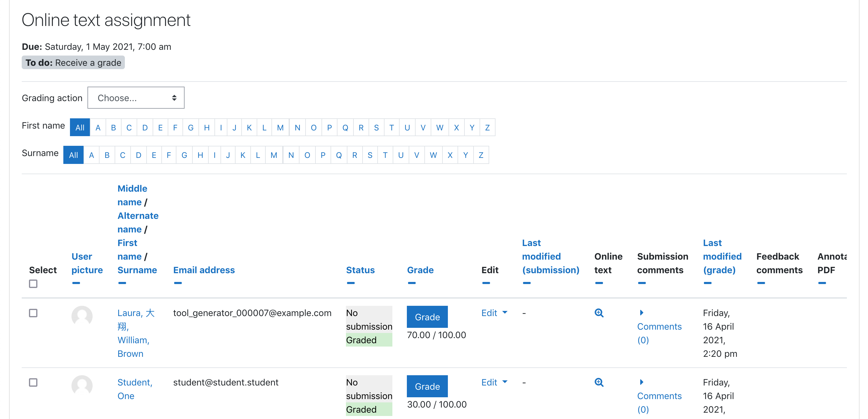
Task: Open Laura, 大翔, William, Brown profile
Action: click(x=136, y=333)
